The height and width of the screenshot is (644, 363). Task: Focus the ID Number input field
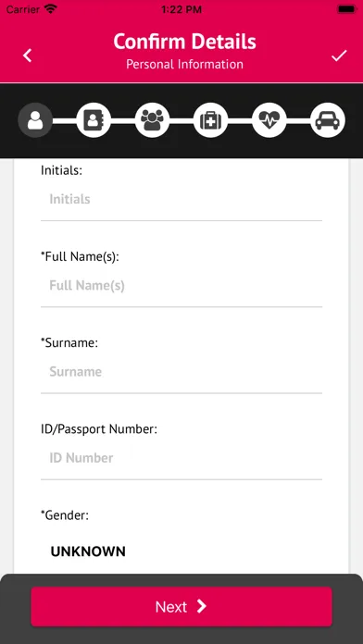181,458
